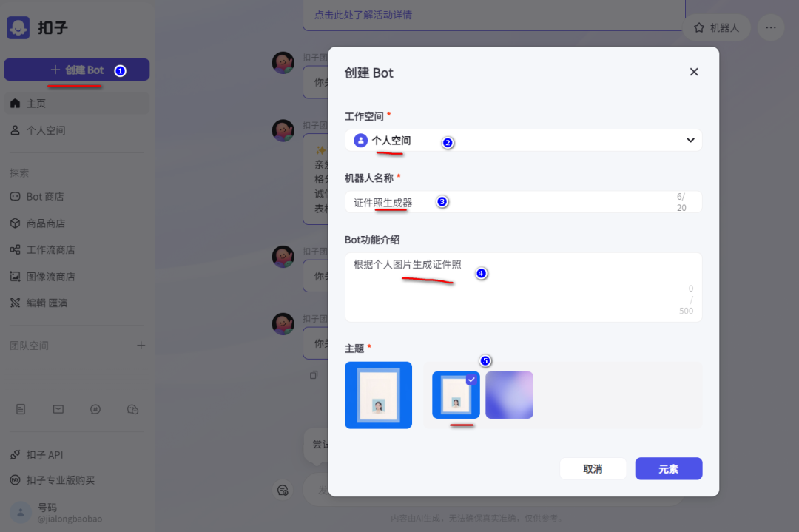Screen dimensions: 799x532
Task: Click the large Bot icon preview thumbnail
Action: click(x=378, y=395)
